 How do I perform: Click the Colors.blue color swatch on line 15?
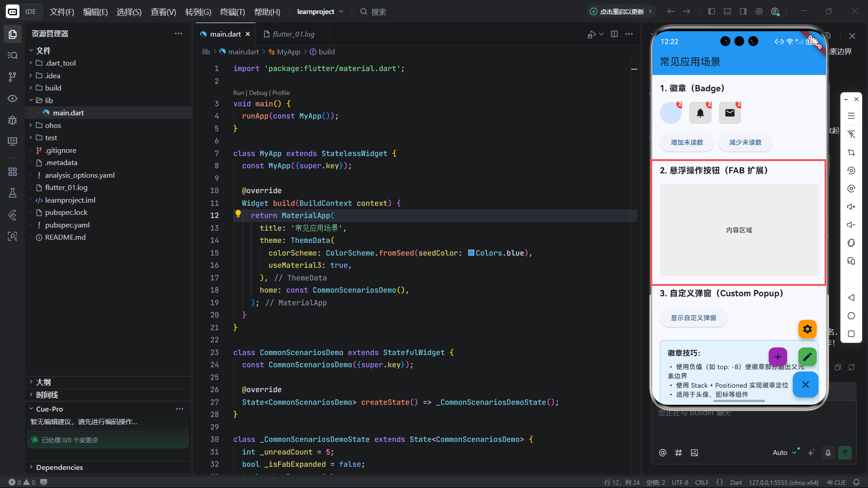[x=471, y=253]
